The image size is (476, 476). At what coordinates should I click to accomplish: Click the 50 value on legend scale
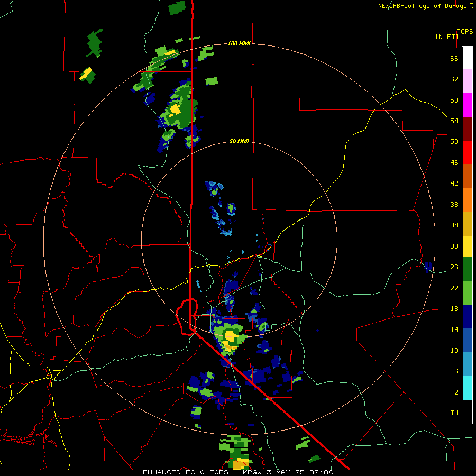pos(454,141)
